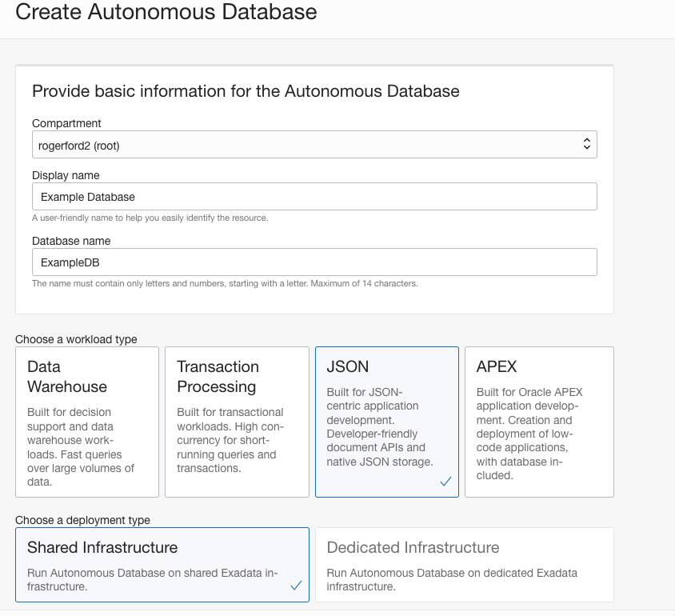The width and height of the screenshot is (675, 616).
Task: Click the "Example Database" text value
Action: pos(92,196)
